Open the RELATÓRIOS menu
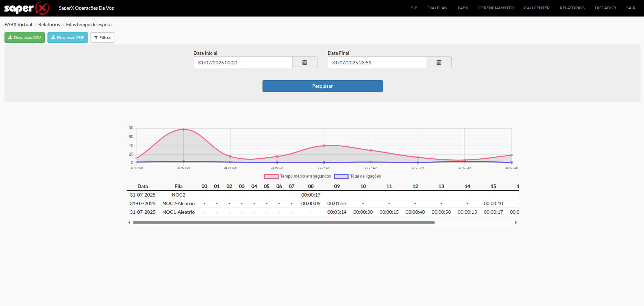Viewport: 644px width, 306px height. (x=572, y=8)
